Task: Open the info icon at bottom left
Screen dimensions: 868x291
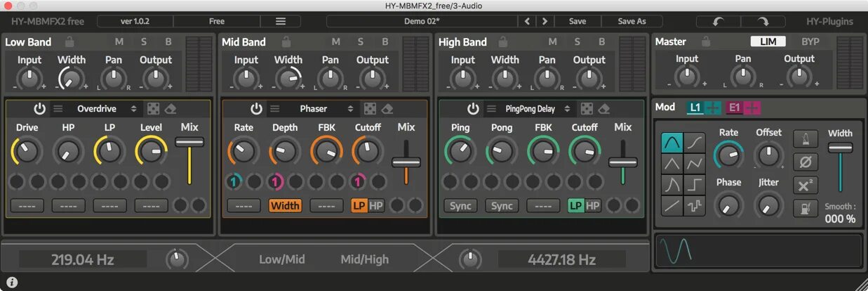Action: click(12, 282)
